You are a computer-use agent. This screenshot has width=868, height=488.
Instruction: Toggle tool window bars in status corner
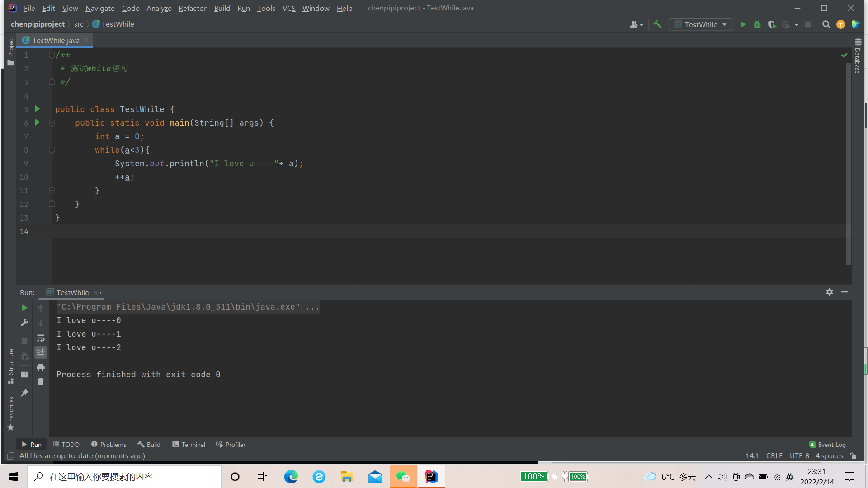click(x=10, y=456)
